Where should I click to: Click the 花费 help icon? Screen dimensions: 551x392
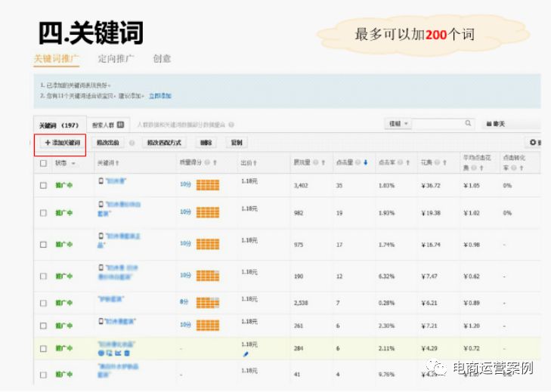(437, 162)
